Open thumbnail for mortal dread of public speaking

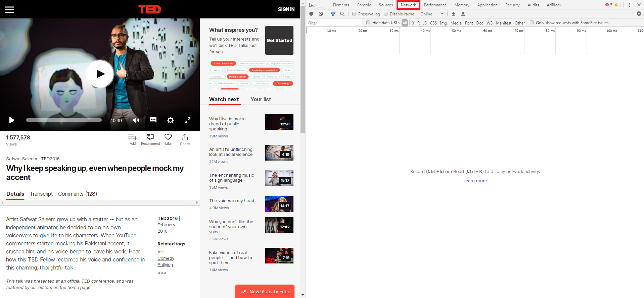(279, 122)
